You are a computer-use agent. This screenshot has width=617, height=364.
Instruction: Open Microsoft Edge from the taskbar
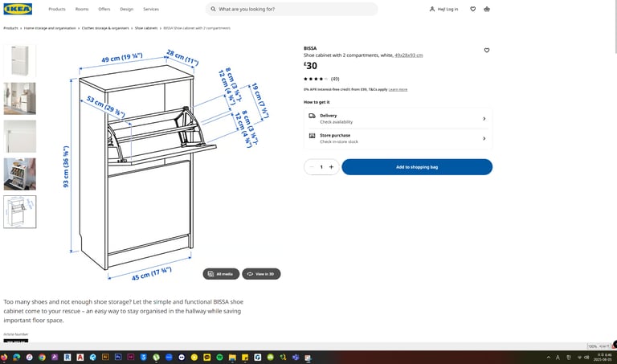click(17, 358)
